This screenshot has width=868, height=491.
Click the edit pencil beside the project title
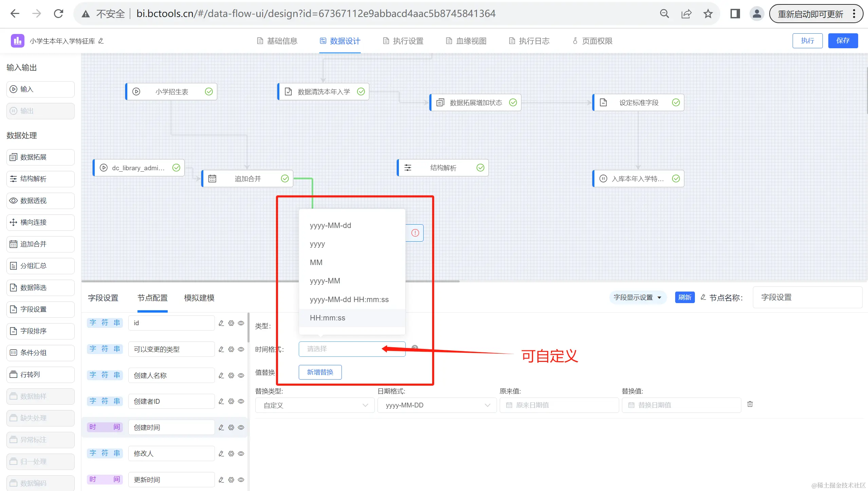click(x=101, y=41)
